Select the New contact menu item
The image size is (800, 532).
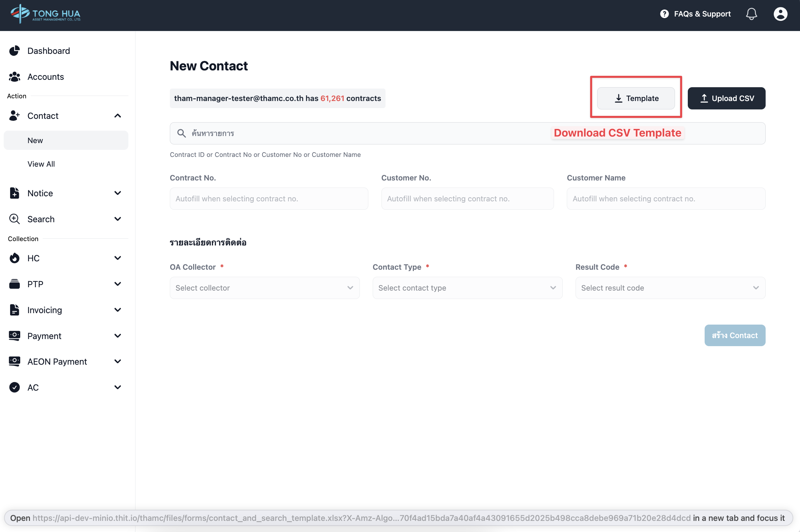pyautogui.click(x=35, y=140)
